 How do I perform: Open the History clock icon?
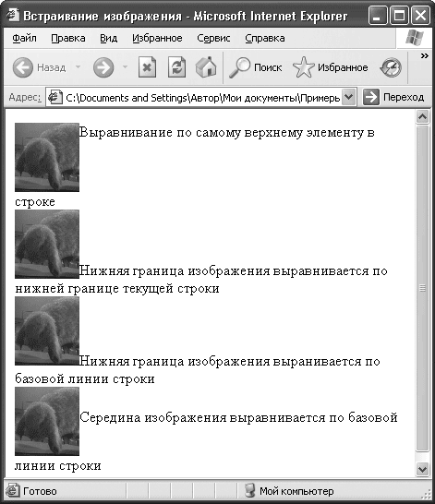391,67
